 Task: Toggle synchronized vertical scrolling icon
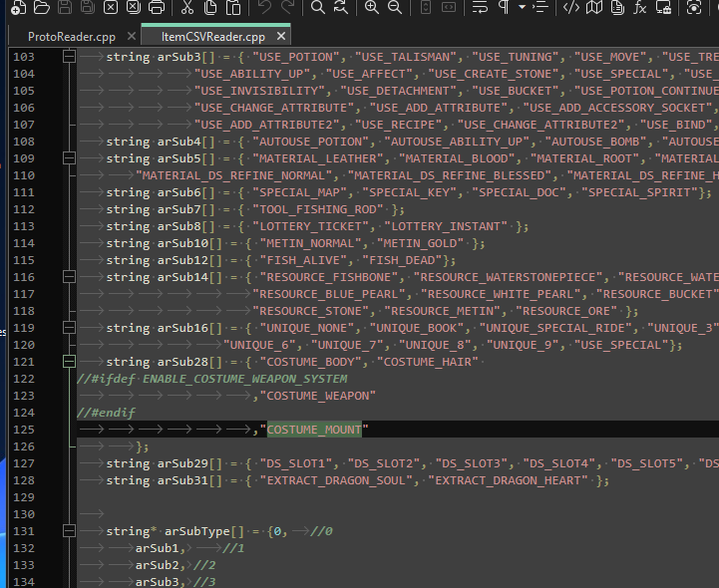(x=426, y=7)
